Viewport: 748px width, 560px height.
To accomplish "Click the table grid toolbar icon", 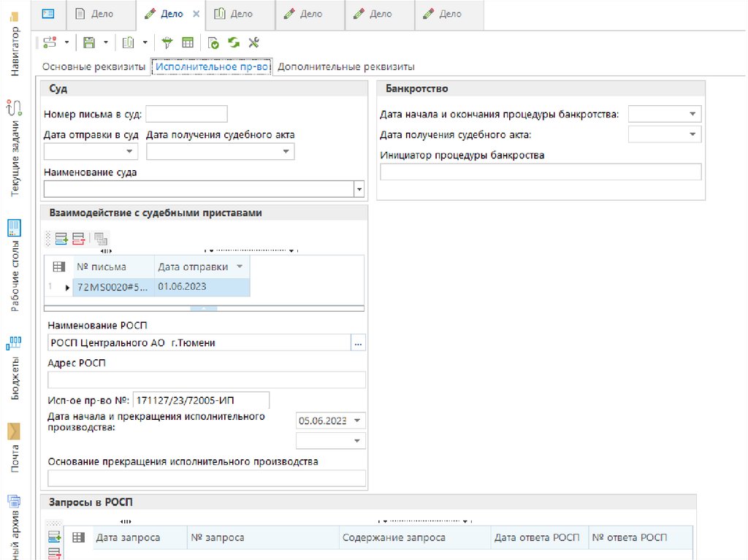I will point(187,42).
